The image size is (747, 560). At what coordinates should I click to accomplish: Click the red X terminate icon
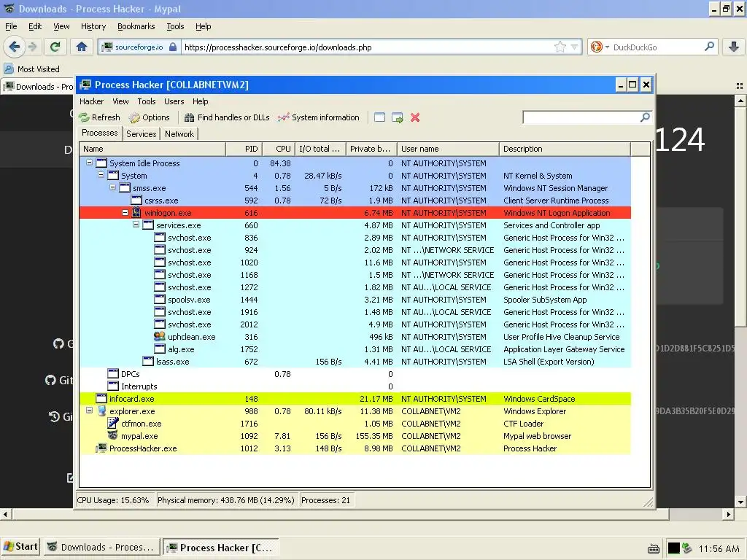click(x=415, y=117)
